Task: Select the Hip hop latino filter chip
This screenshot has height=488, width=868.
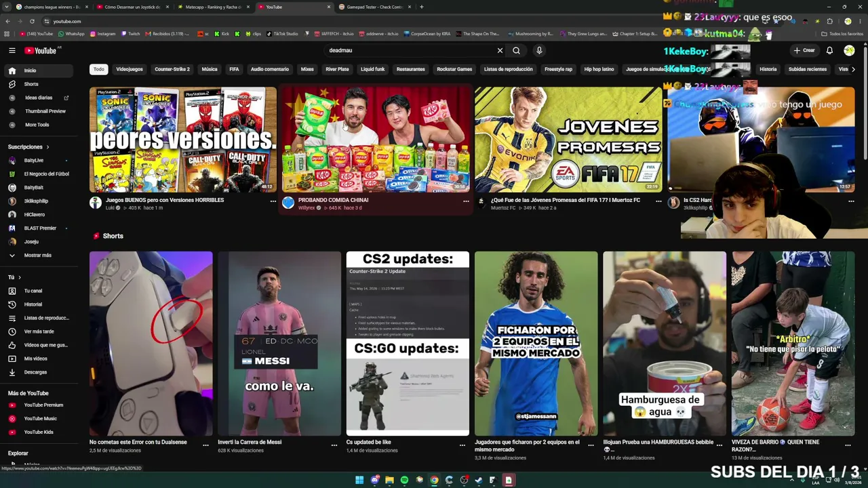Action: click(599, 69)
